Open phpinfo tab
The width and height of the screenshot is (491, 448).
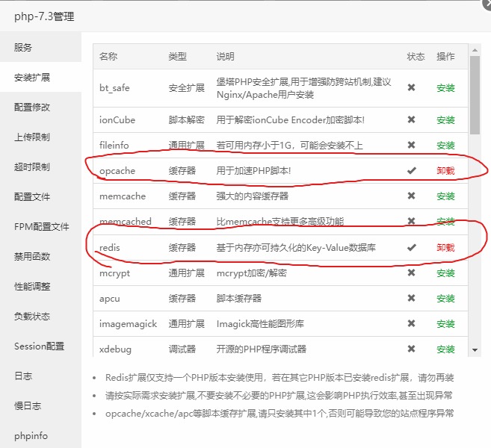[40, 435]
